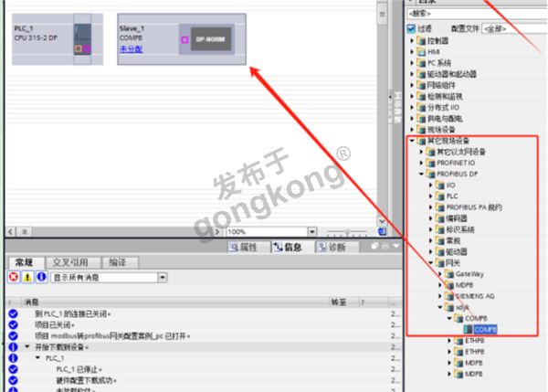Toggle the error messages filter icon
This screenshot has height=392, width=548.
(x=14, y=277)
